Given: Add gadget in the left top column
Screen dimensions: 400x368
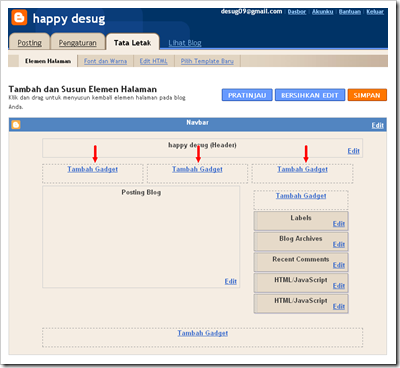Looking at the screenshot, I should (93, 169).
